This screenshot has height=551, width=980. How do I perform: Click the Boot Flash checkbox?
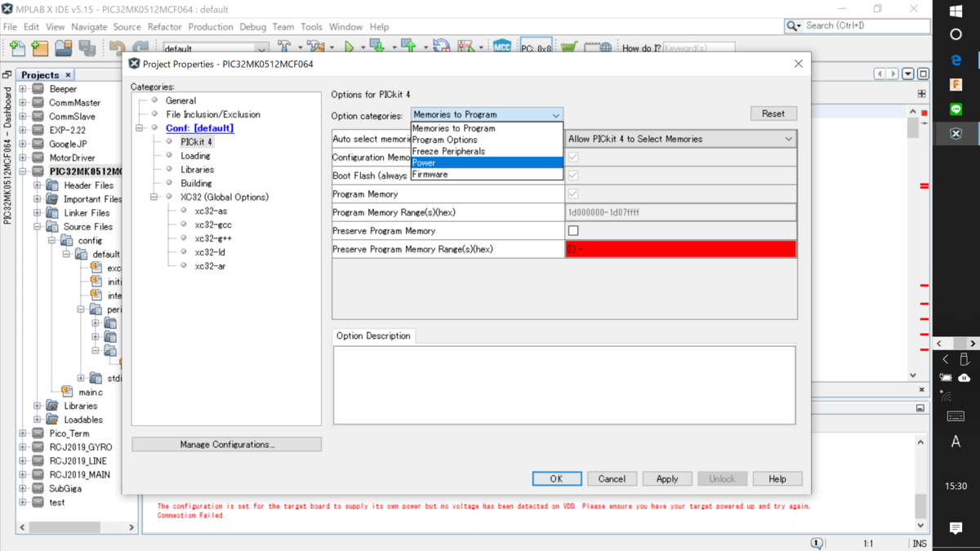coord(573,176)
